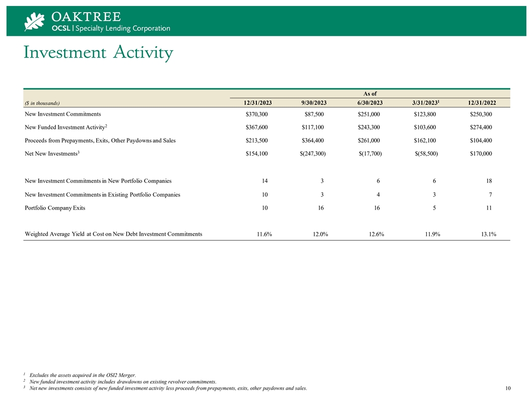The width and height of the screenshot is (532, 411).
Task: Select the 12/31/2023 column header
Action: pyautogui.click(x=254, y=103)
